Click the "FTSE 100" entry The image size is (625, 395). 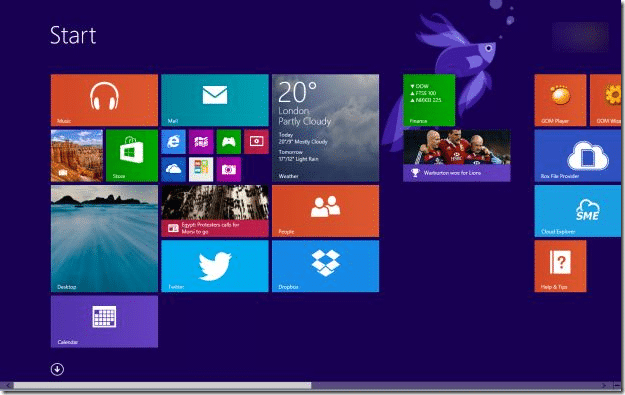pos(423,93)
